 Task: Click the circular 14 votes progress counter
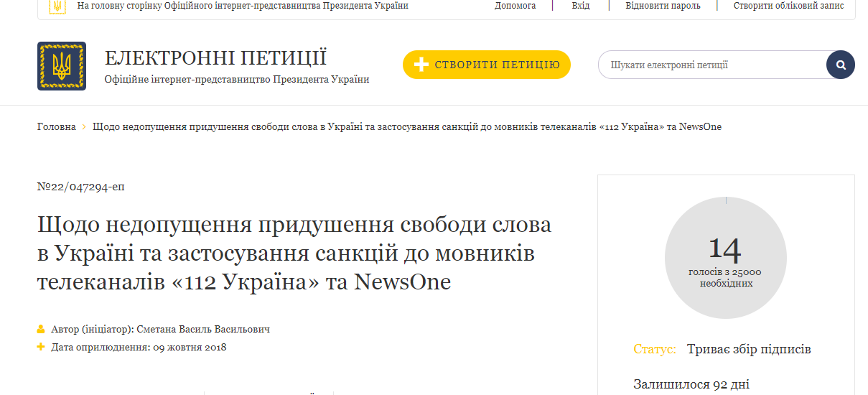pos(725,258)
